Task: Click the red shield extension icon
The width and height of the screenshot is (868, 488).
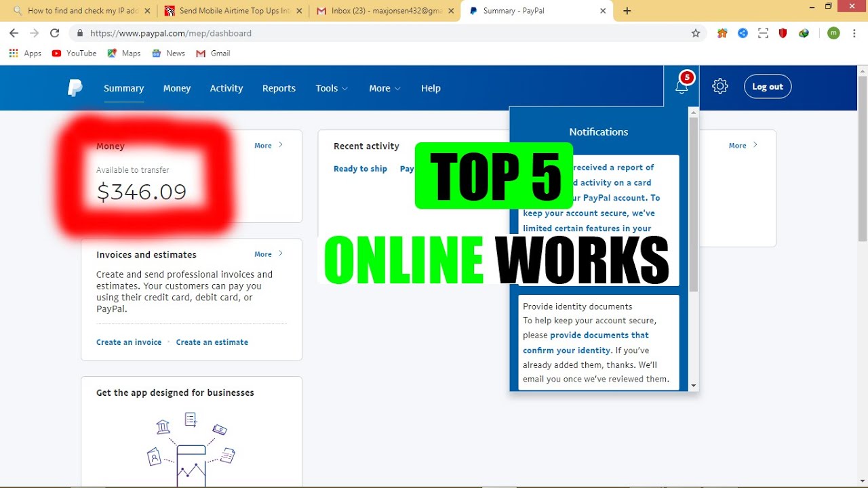Action: coord(783,33)
